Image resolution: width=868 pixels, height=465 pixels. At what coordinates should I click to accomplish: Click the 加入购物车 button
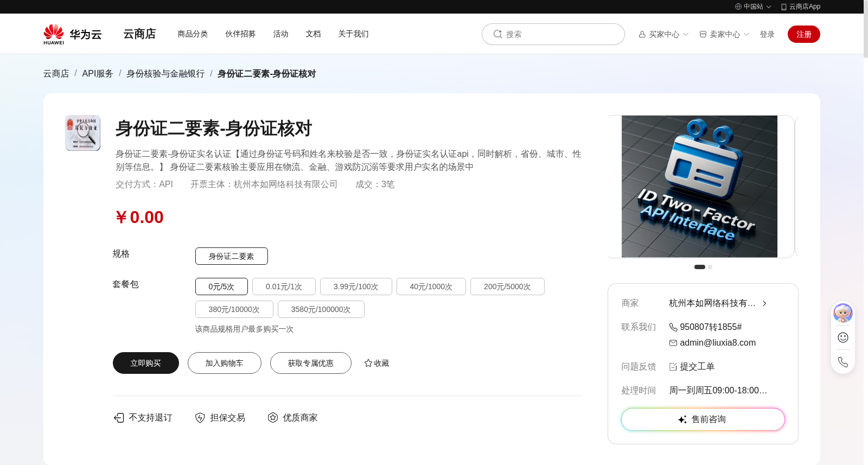[x=225, y=363]
